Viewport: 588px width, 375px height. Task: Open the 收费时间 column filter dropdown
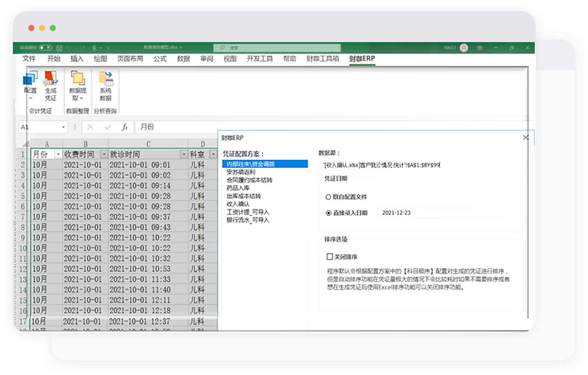click(x=103, y=154)
